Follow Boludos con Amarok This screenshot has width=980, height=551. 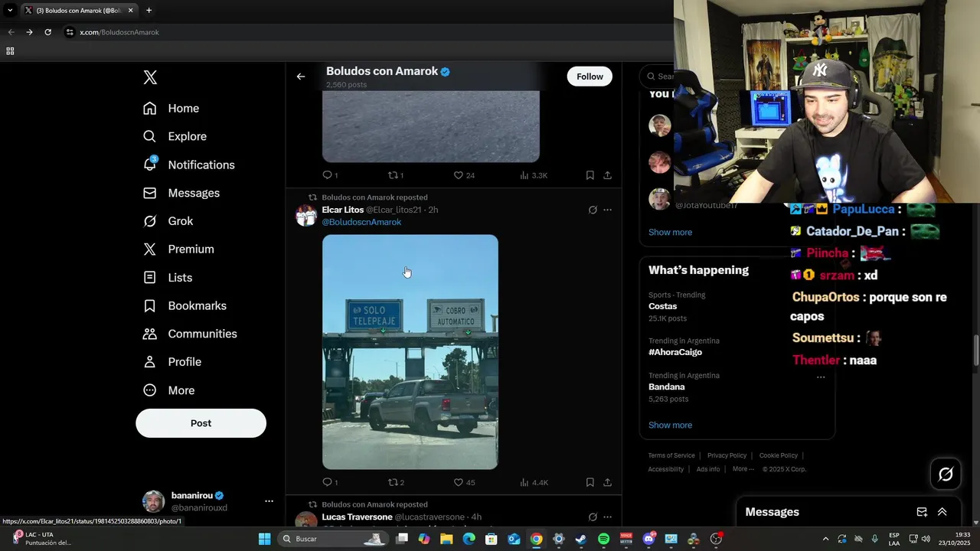[590, 77]
